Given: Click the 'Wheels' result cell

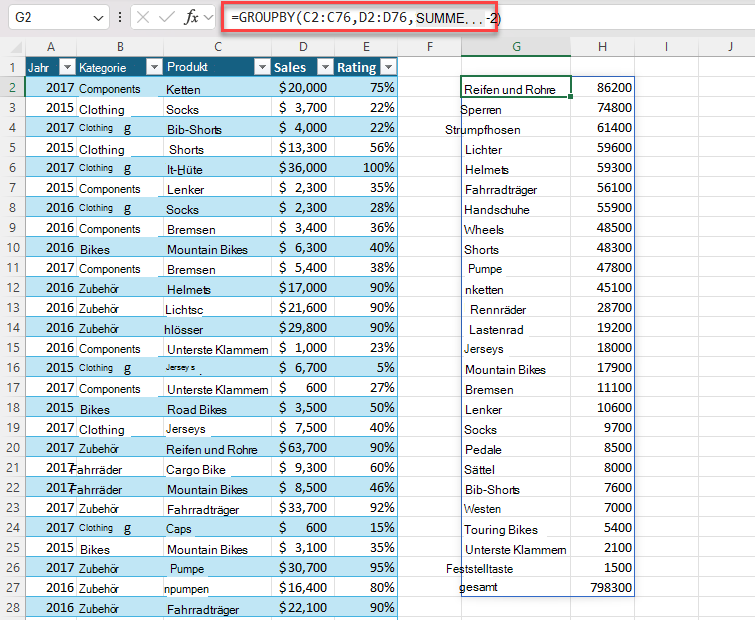Looking at the screenshot, I should pos(516,229).
